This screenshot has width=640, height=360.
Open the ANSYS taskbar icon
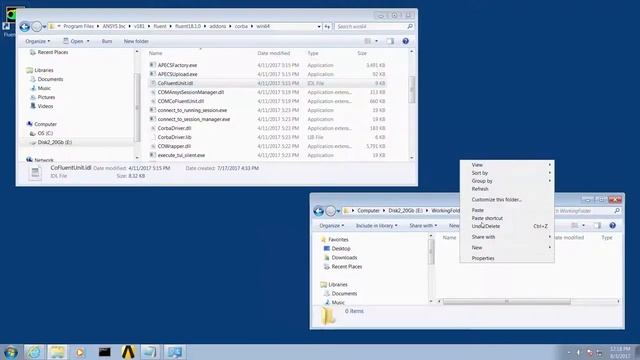click(x=128, y=352)
